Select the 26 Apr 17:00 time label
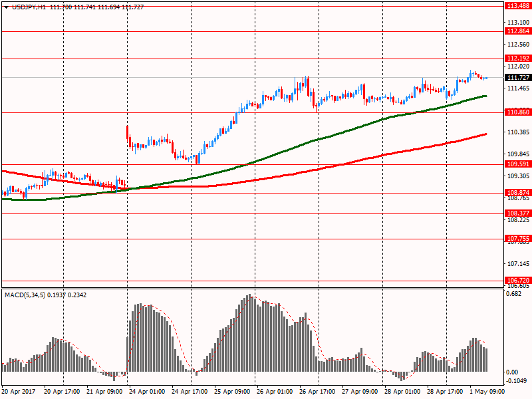The width and height of the screenshot is (532, 399). [x=317, y=392]
